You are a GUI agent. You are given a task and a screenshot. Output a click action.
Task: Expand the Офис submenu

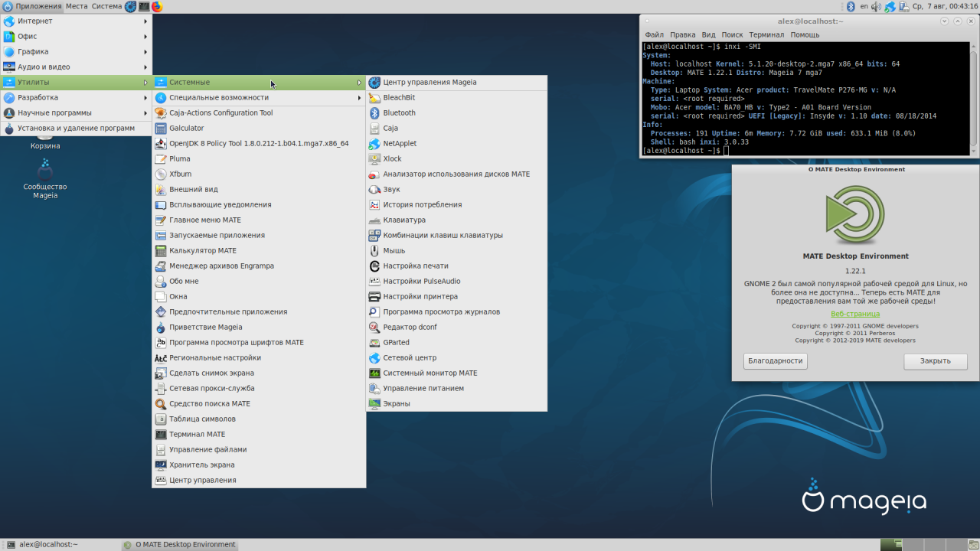pyautogui.click(x=76, y=36)
